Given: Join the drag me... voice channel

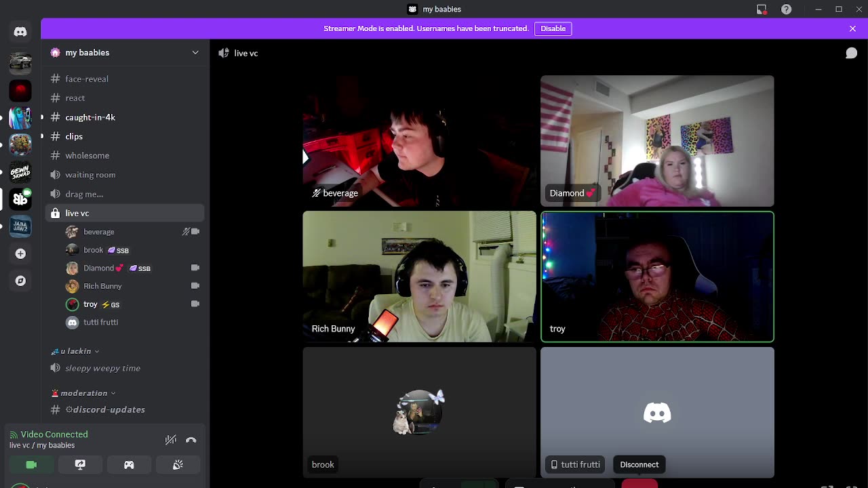Looking at the screenshot, I should coord(125,194).
